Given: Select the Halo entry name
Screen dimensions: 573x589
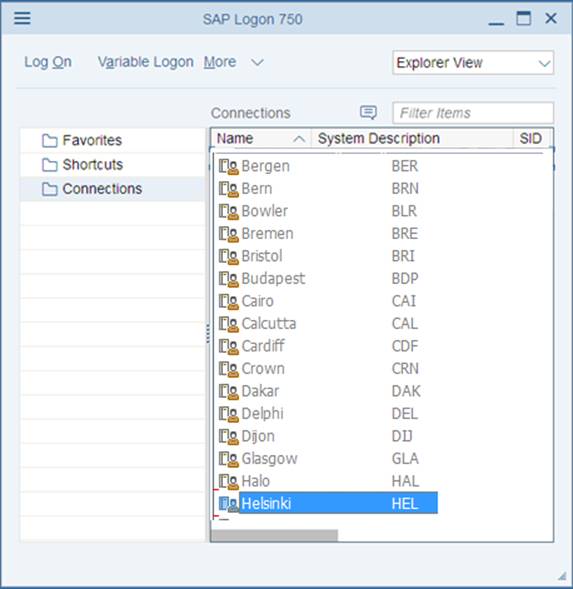Looking at the screenshot, I should click(256, 481).
